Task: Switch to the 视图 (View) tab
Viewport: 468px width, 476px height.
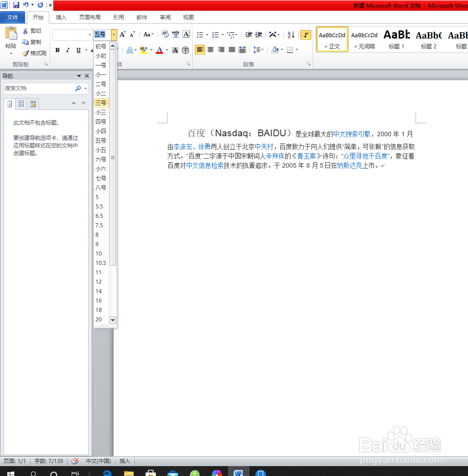Action: pos(189,17)
